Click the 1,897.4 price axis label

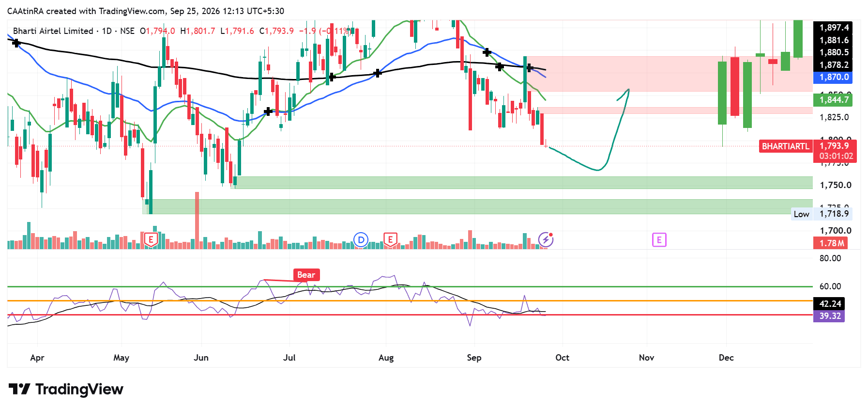click(x=833, y=28)
